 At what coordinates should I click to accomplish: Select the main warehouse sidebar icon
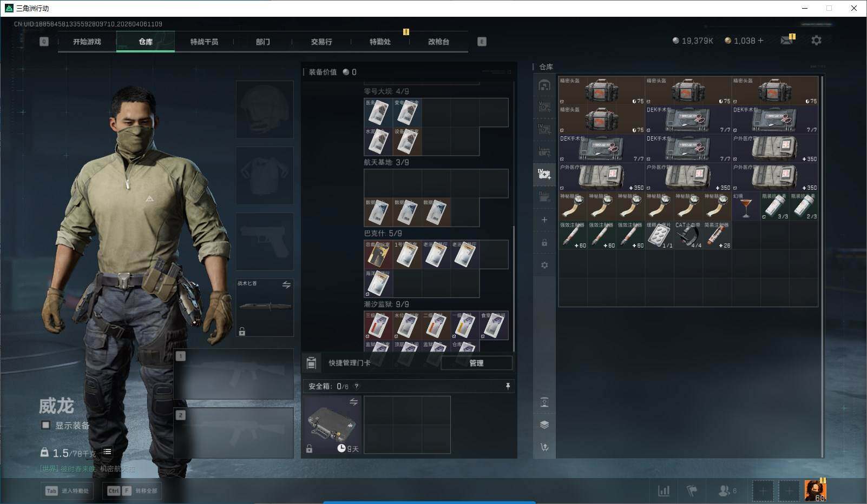[544, 85]
